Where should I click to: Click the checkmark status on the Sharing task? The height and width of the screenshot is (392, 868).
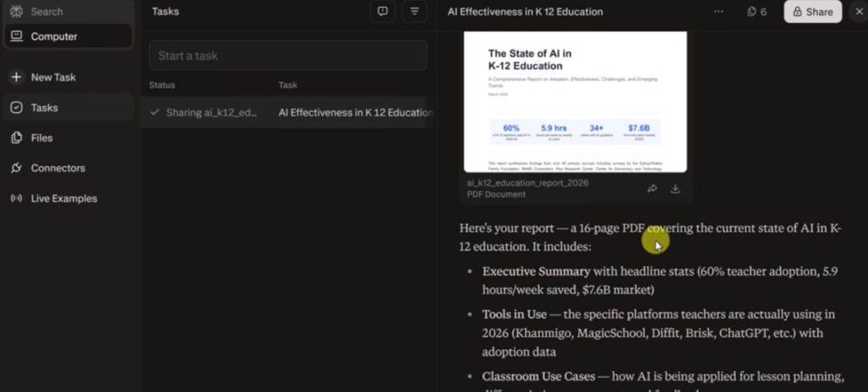(x=154, y=113)
